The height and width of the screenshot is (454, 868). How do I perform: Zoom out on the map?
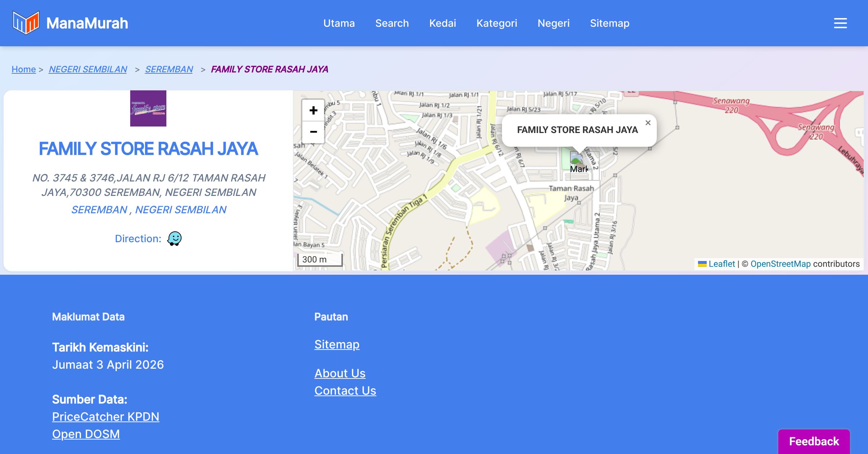click(x=313, y=132)
